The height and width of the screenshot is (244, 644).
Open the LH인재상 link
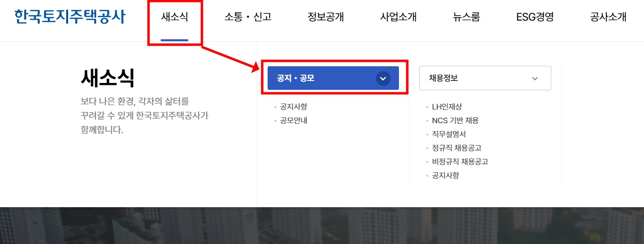click(447, 107)
